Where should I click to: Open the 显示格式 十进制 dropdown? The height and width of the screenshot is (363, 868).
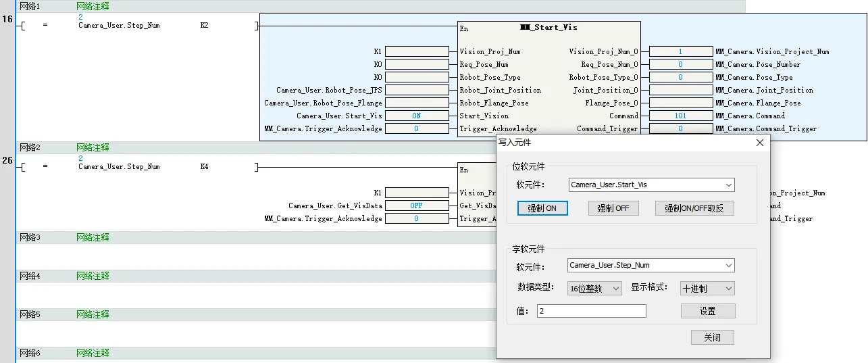[x=727, y=289]
